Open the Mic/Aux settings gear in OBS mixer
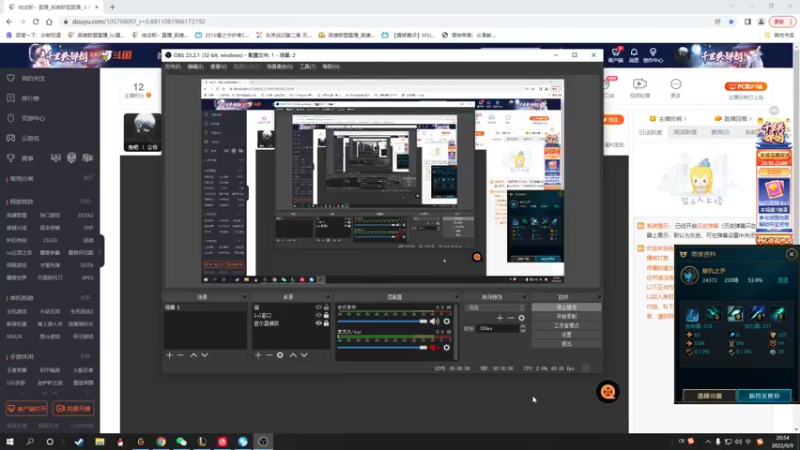Image resolution: width=800 pixels, height=450 pixels. tap(446, 347)
